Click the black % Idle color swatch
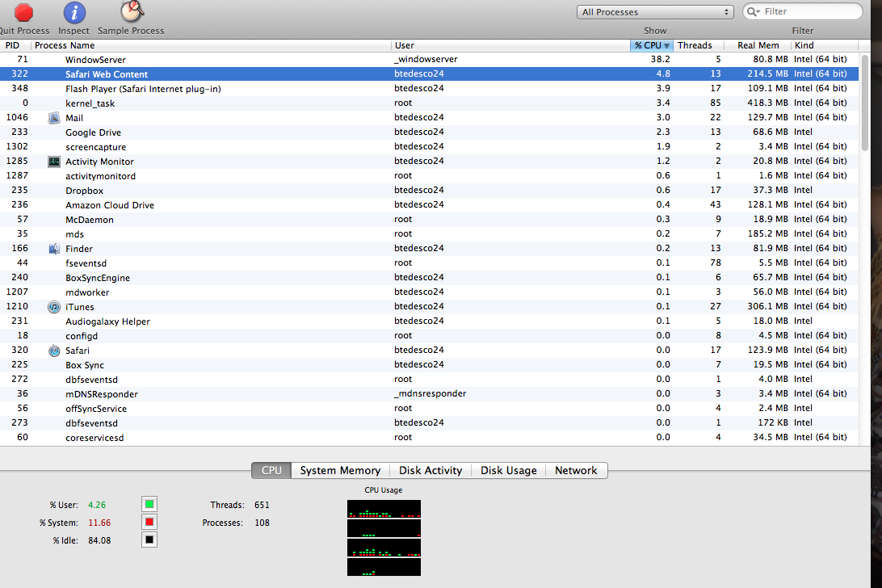Viewport: 882px width, 588px height. [x=149, y=540]
